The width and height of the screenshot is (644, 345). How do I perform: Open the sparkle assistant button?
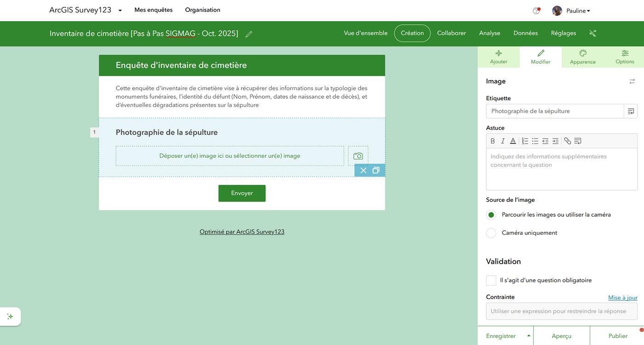[10, 317]
